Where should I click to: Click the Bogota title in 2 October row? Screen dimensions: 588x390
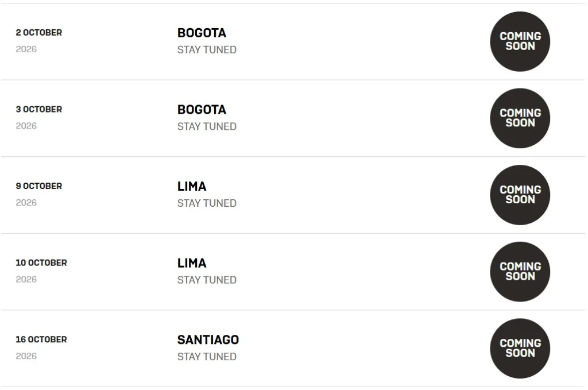[202, 33]
